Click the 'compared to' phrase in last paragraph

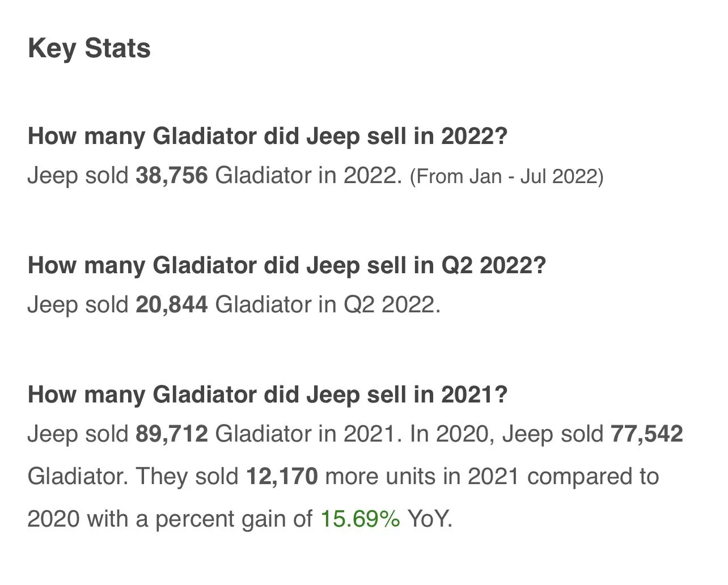593,476
